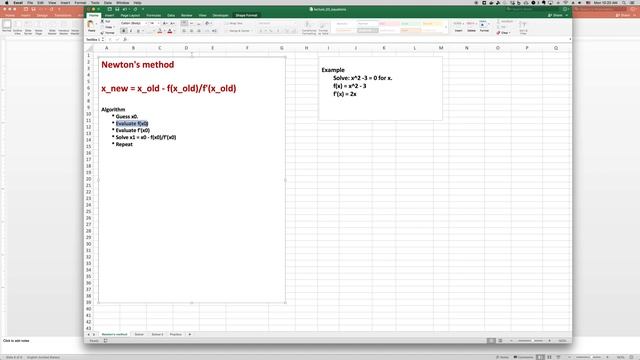Click 'Click to add notes' in PowerPoint window

(16, 340)
